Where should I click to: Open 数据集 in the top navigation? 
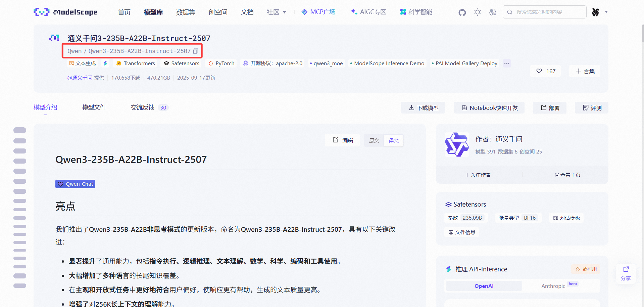coord(186,12)
